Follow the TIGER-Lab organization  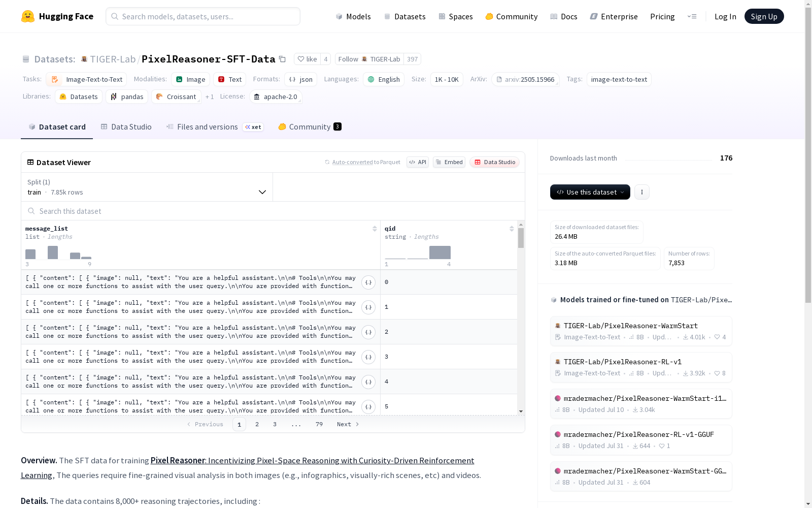(x=369, y=59)
